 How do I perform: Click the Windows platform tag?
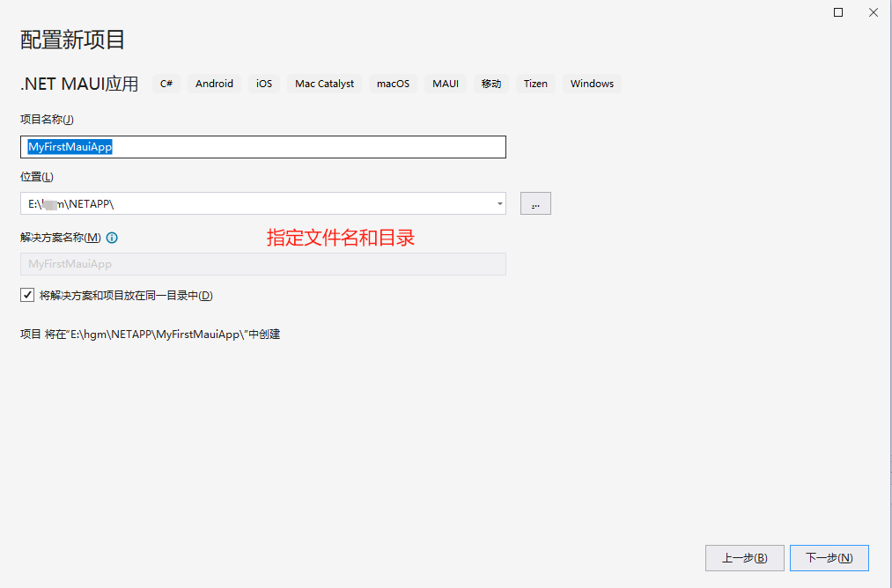coord(591,84)
